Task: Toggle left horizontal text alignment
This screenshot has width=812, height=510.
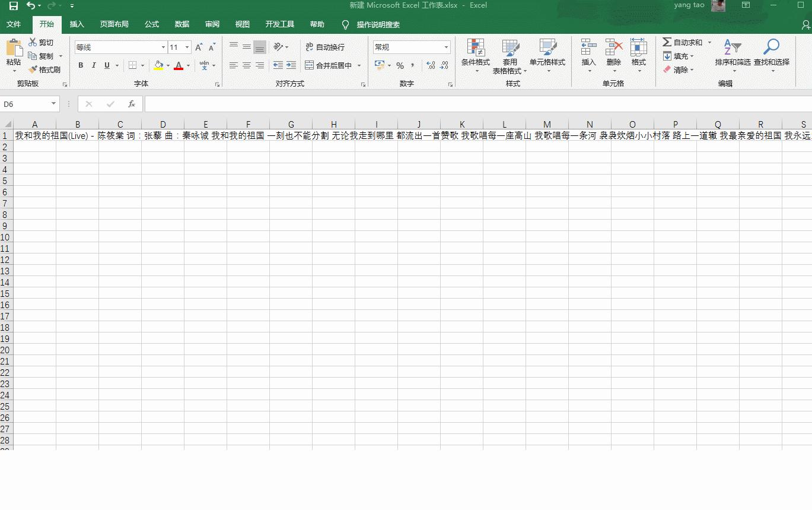Action: click(234, 65)
